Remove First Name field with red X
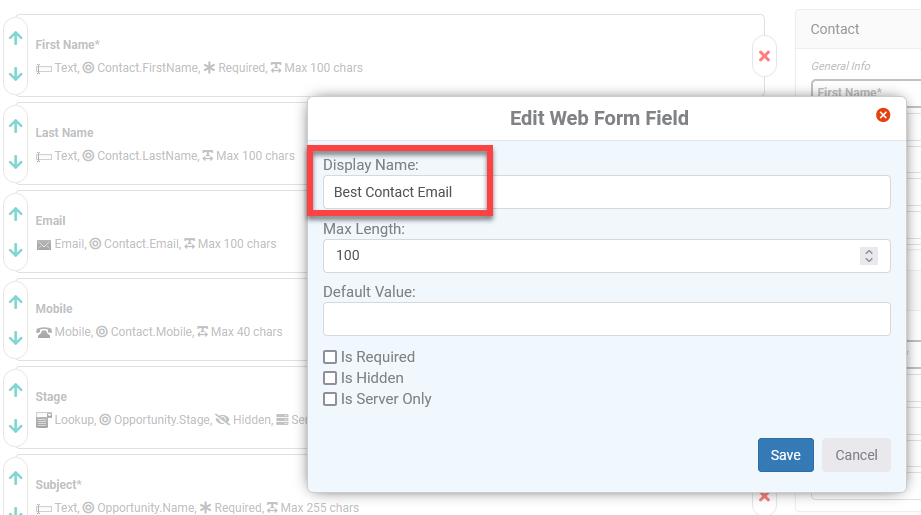This screenshot has height=515, width=921. coord(764,56)
